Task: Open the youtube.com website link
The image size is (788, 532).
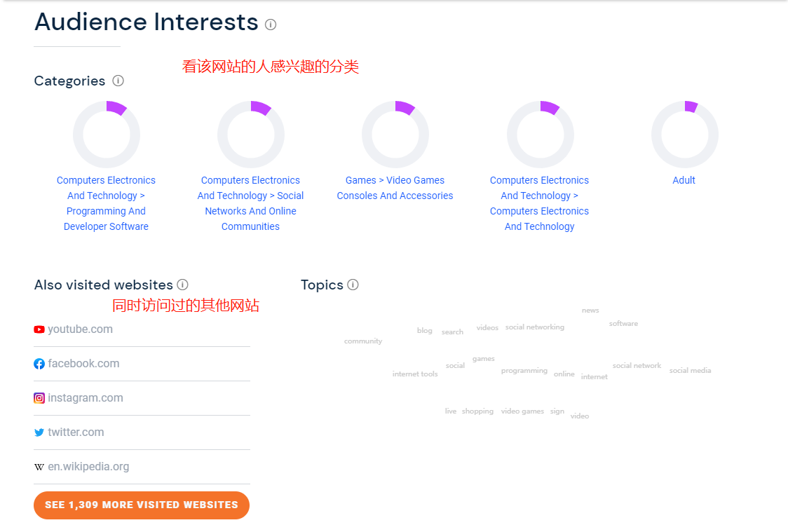Action: [x=80, y=329]
